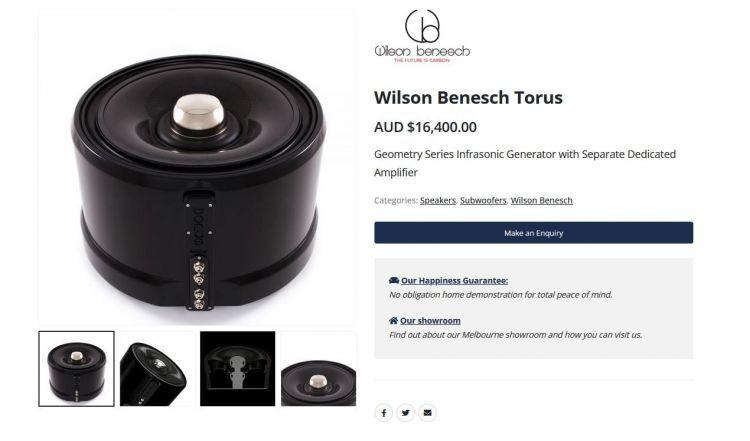Click the Wilson Benesch Torus product title
Viewport: 750px width, 441px height.
pos(468,98)
